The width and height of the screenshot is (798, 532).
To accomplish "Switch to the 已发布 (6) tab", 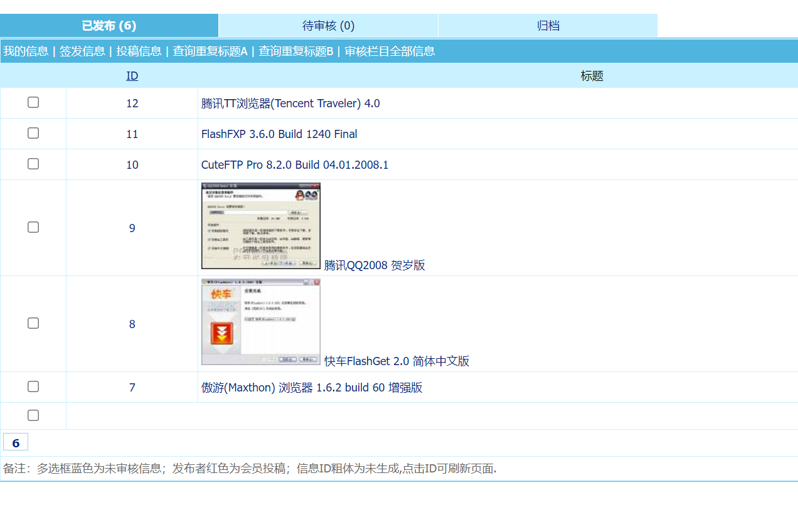I will [109, 26].
